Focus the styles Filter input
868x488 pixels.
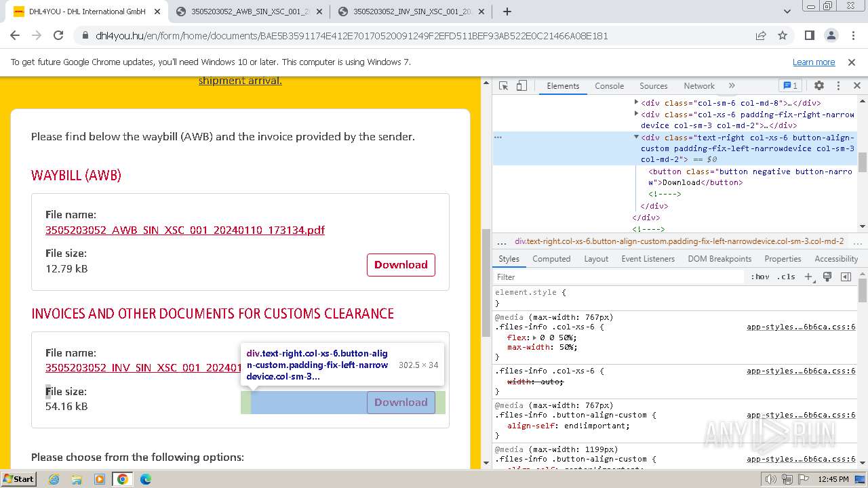[618, 277]
